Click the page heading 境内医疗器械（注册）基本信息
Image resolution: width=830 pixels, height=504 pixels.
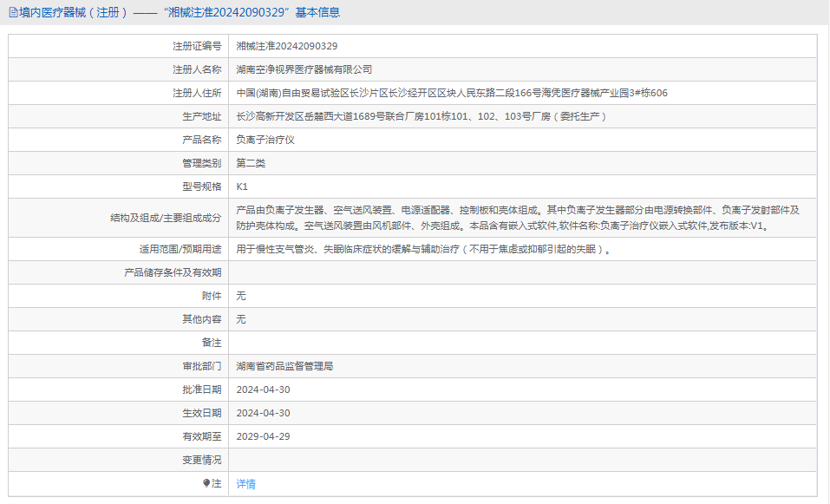tap(180, 12)
